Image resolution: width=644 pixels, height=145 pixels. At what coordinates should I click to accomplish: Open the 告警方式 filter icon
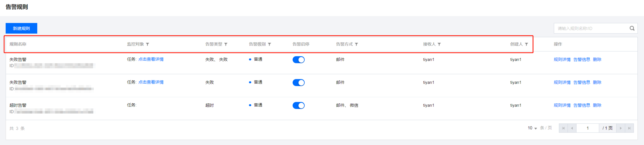pyautogui.click(x=356, y=44)
